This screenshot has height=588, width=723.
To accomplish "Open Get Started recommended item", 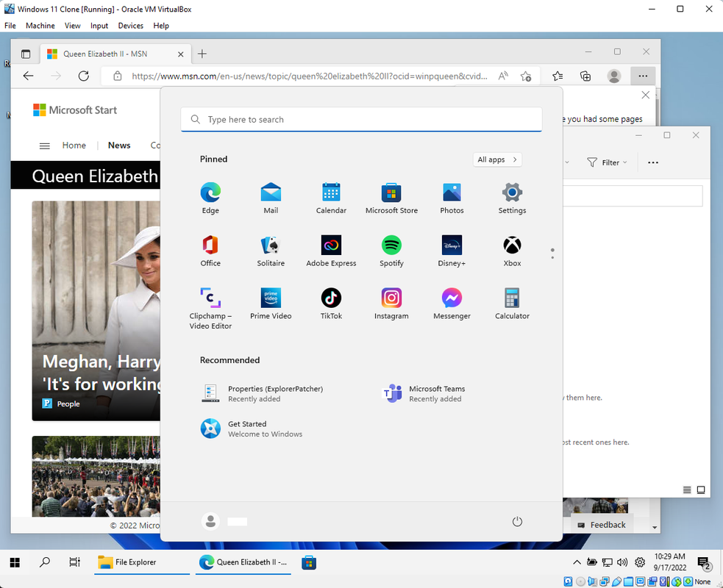I will [x=252, y=429].
